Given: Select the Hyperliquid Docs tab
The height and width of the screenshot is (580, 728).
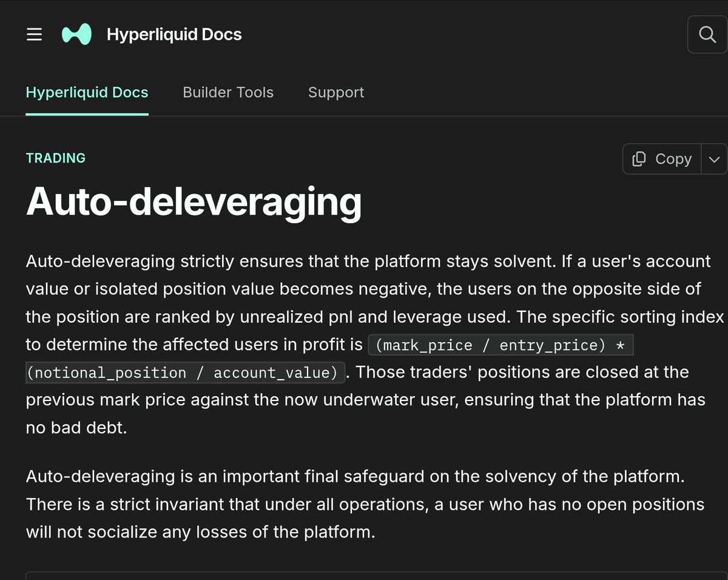Looking at the screenshot, I should pyautogui.click(x=87, y=92).
